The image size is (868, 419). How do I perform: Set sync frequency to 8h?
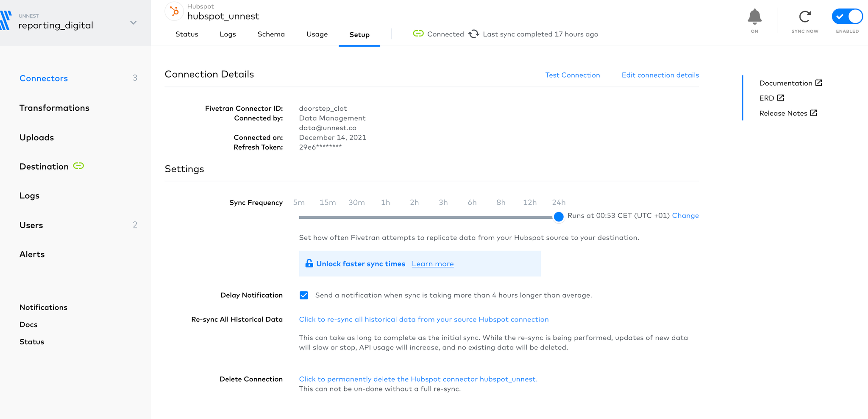[501, 203]
